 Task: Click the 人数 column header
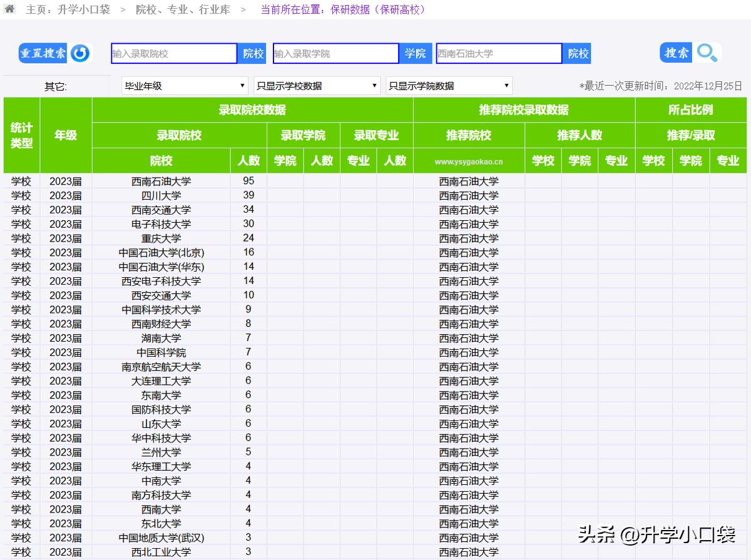click(x=248, y=161)
